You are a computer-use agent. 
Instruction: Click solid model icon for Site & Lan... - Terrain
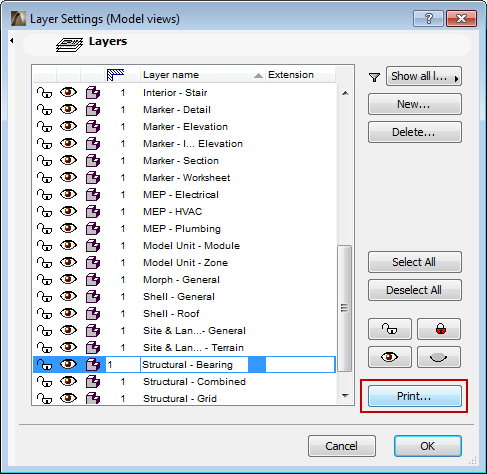93,348
